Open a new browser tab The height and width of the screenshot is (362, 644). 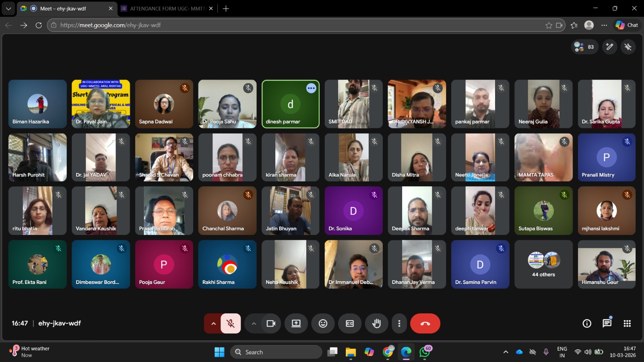click(226, 8)
